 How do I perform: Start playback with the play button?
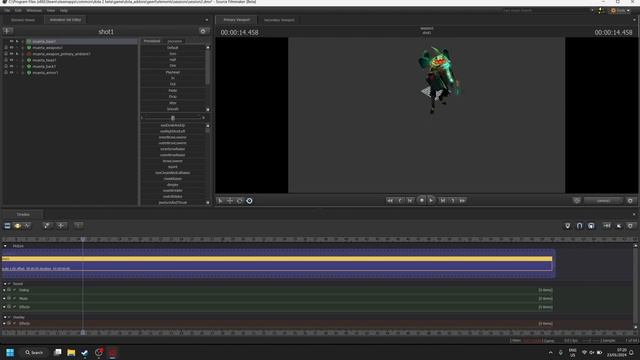coord(431,200)
